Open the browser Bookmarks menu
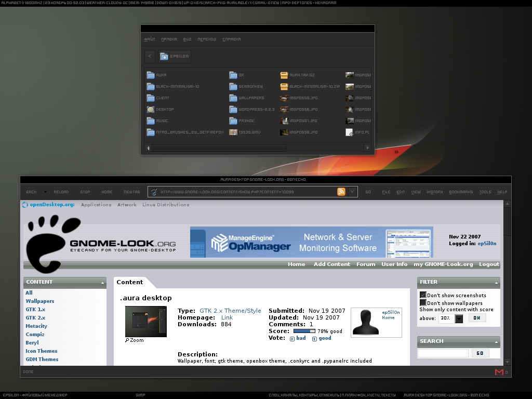 [x=461, y=192]
